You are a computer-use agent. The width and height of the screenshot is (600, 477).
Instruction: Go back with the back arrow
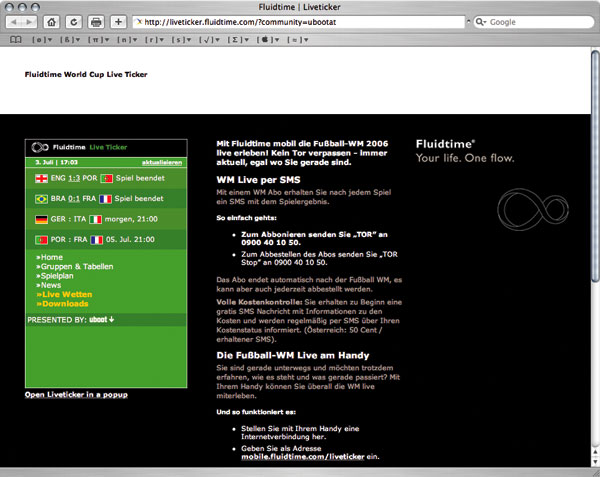(x=14, y=22)
